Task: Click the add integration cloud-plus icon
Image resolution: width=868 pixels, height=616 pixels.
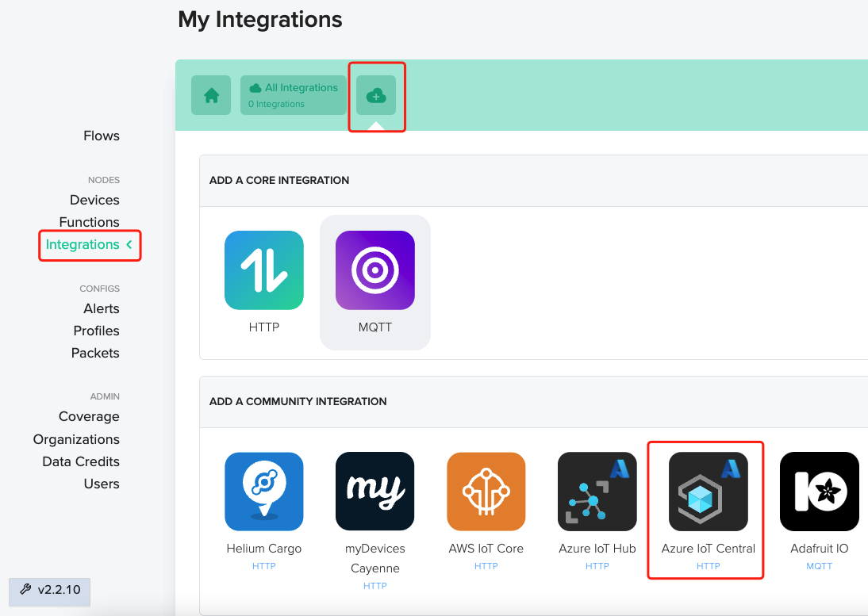Action: [x=376, y=95]
